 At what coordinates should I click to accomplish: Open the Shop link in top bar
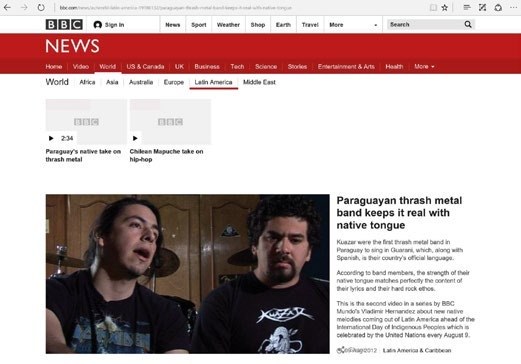pos(258,25)
